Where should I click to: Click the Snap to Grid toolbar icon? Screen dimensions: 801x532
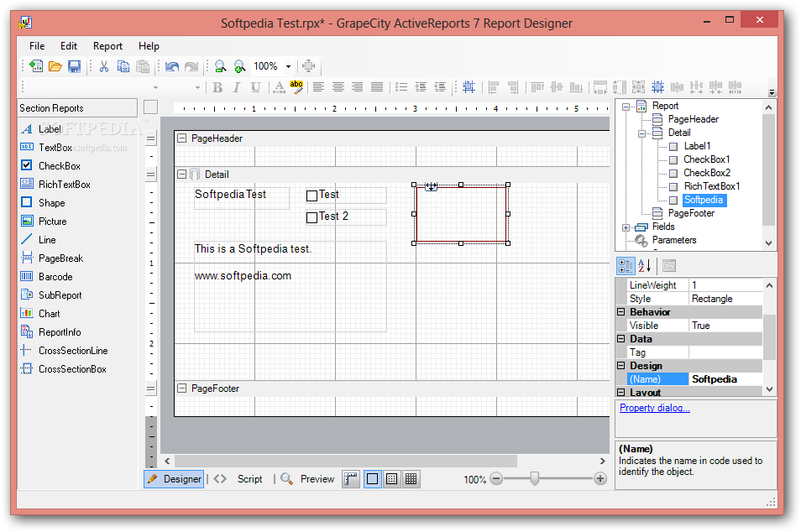tap(469, 87)
